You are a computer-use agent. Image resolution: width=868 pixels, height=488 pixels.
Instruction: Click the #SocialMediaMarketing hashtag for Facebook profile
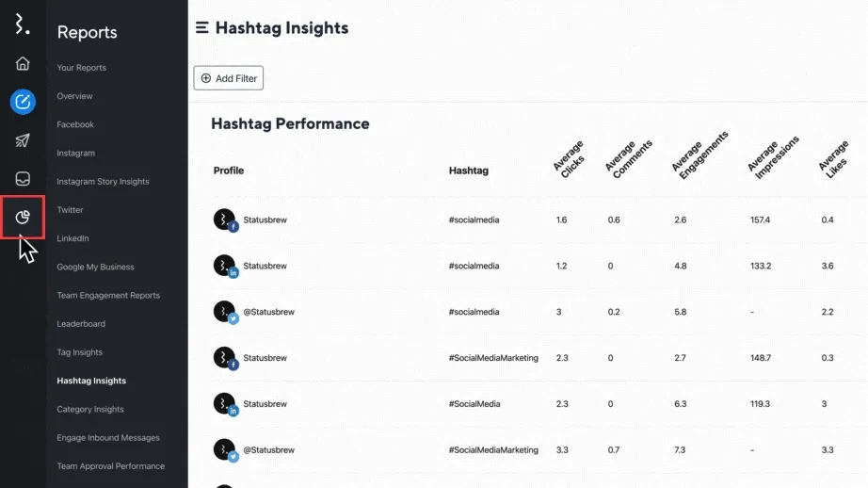(493, 358)
